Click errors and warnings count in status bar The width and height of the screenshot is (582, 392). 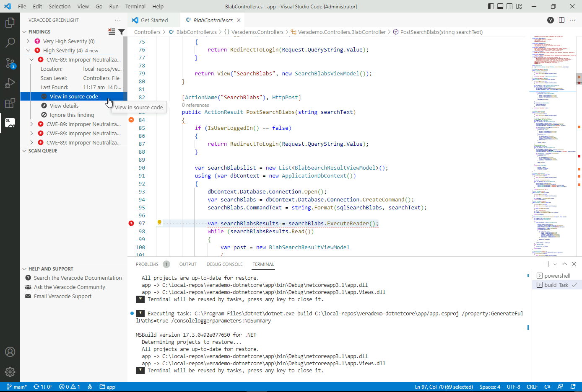[70, 387]
